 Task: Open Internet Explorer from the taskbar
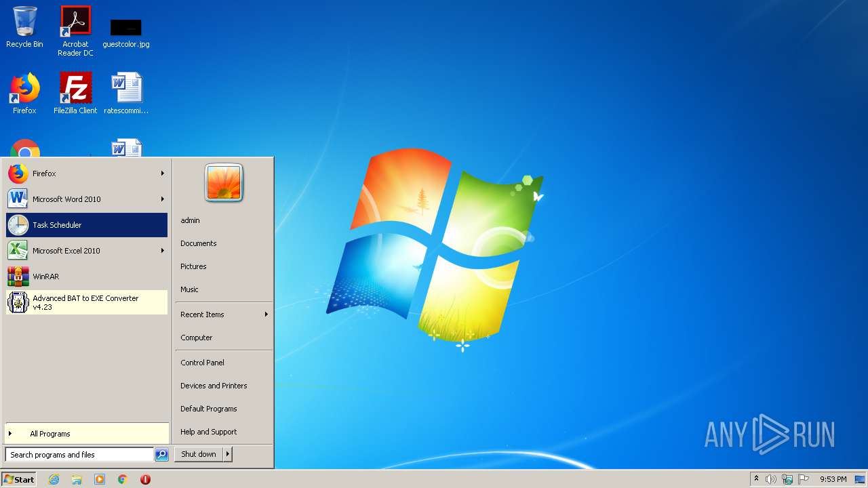coord(54,479)
